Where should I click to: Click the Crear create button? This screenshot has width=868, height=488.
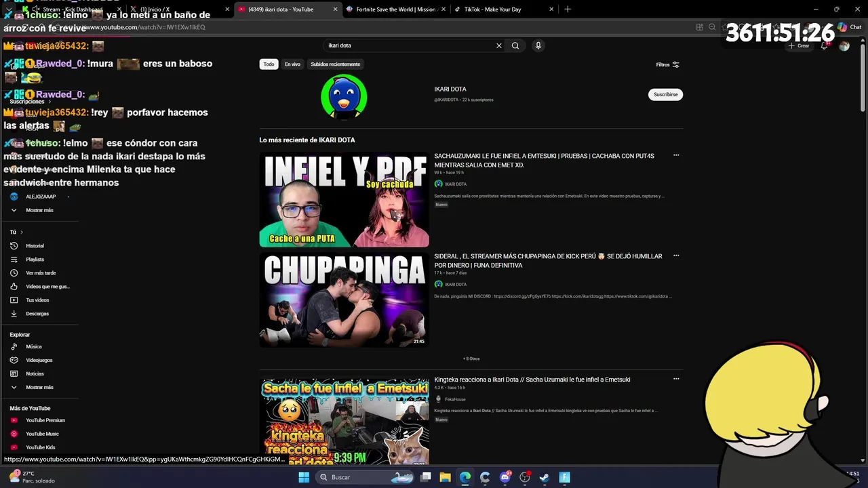(799, 45)
